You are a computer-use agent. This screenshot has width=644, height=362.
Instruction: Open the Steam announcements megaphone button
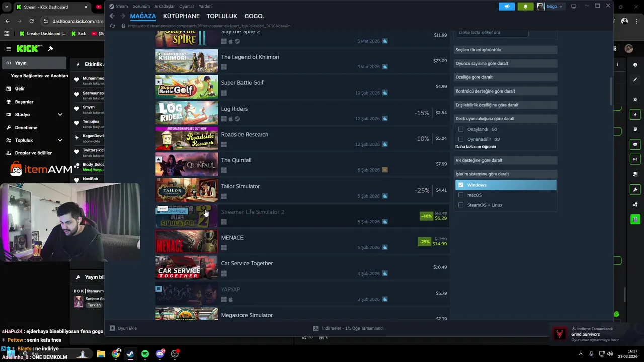click(x=507, y=6)
